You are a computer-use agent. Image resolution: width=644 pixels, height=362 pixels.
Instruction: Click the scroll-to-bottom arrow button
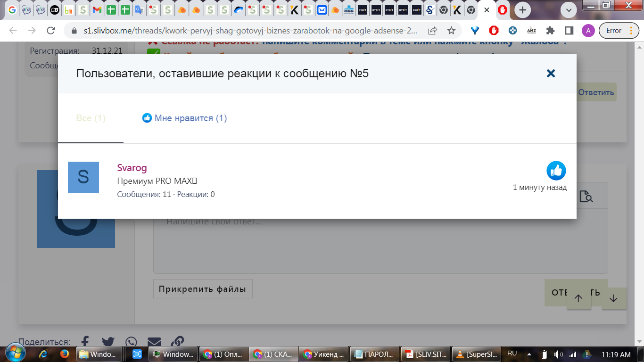click(613, 298)
